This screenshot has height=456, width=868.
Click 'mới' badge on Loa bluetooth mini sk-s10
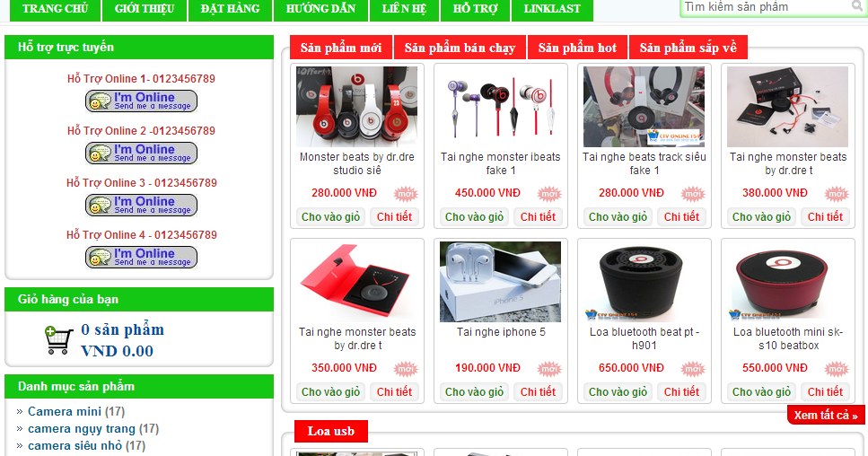(837, 369)
